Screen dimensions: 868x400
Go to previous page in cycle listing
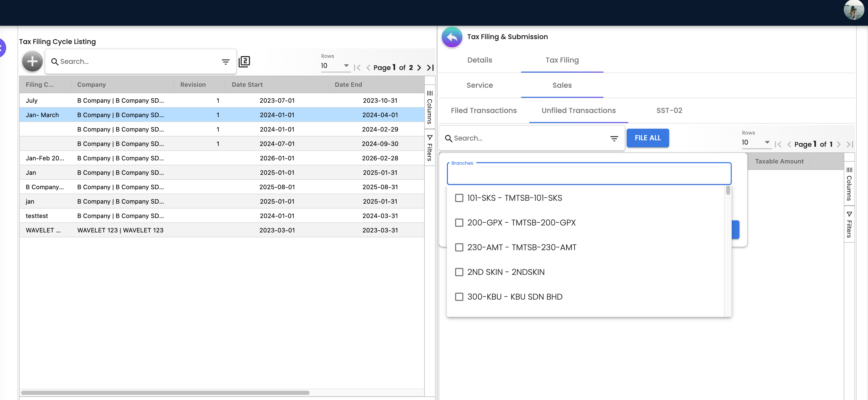click(x=368, y=68)
